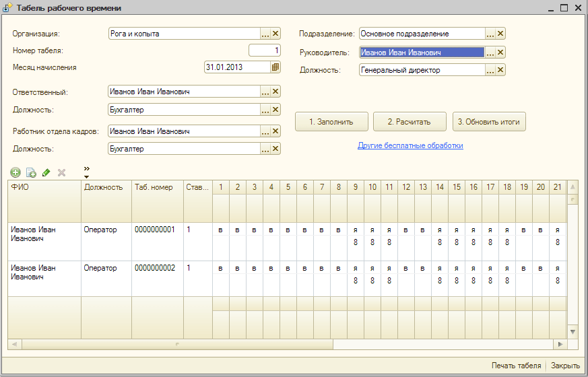Clear the Подразделение field with its X button
This screenshot has width=588, height=377.
click(500, 34)
